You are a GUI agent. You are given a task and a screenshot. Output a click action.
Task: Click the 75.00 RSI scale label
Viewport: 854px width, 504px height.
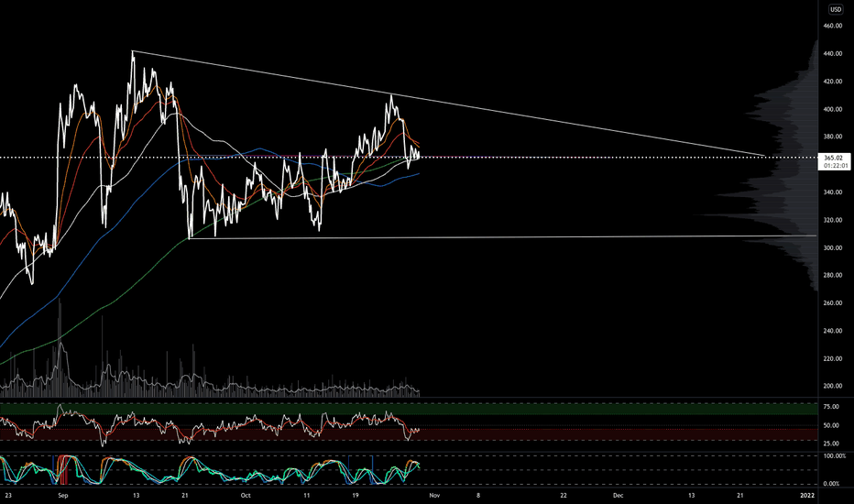pyautogui.click(x=831, y=407)
